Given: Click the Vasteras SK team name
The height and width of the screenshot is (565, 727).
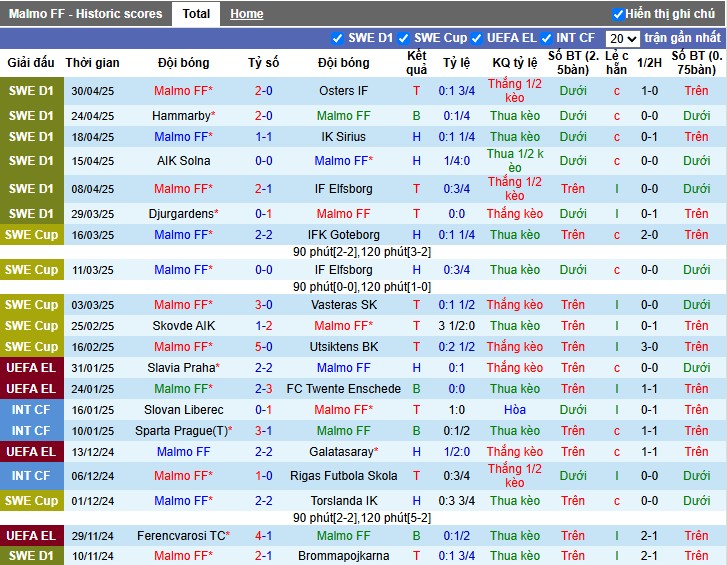Looking at the screenshot, I should 344,305.
